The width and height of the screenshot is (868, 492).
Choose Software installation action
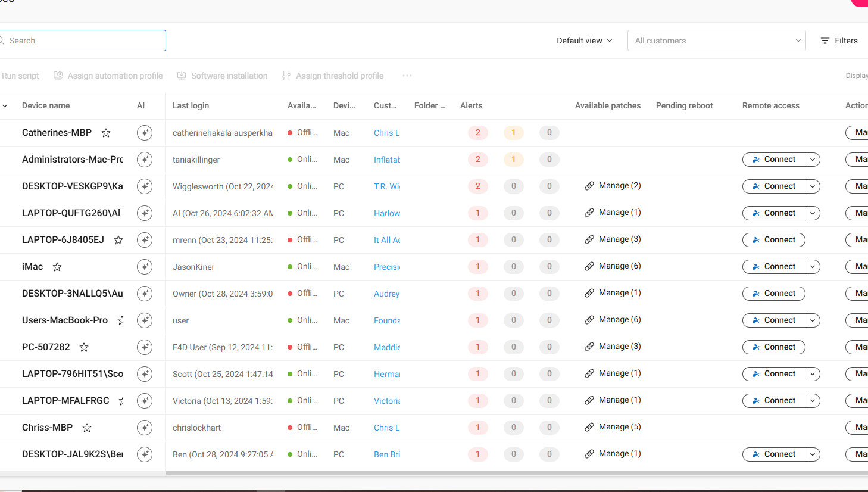[223, 76]
